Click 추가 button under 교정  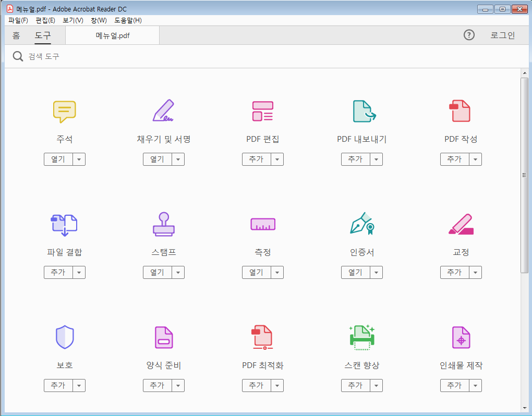455,273
